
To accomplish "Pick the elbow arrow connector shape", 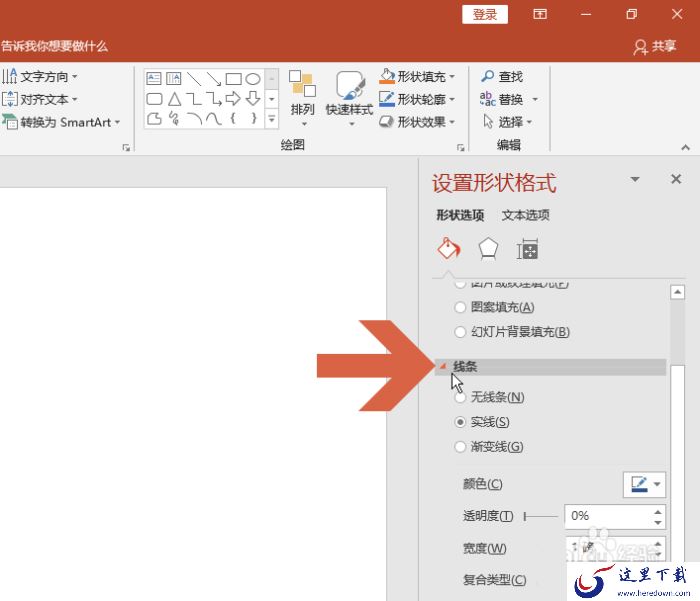I will point(214,99).
